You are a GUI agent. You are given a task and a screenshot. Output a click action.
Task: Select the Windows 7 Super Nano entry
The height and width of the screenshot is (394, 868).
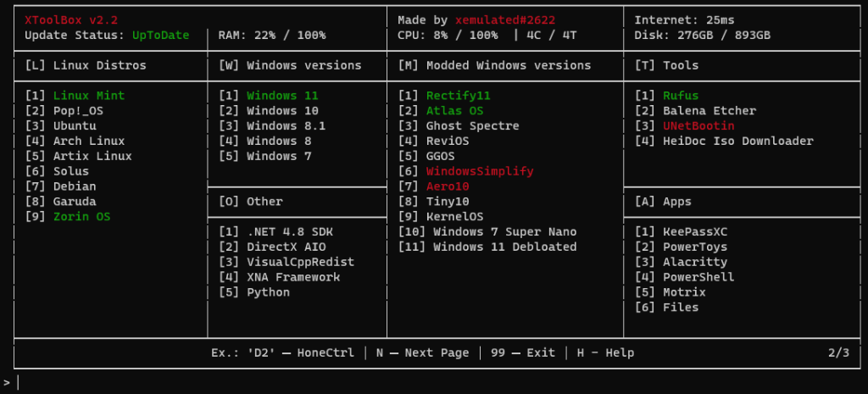click(x=487, y=231)
